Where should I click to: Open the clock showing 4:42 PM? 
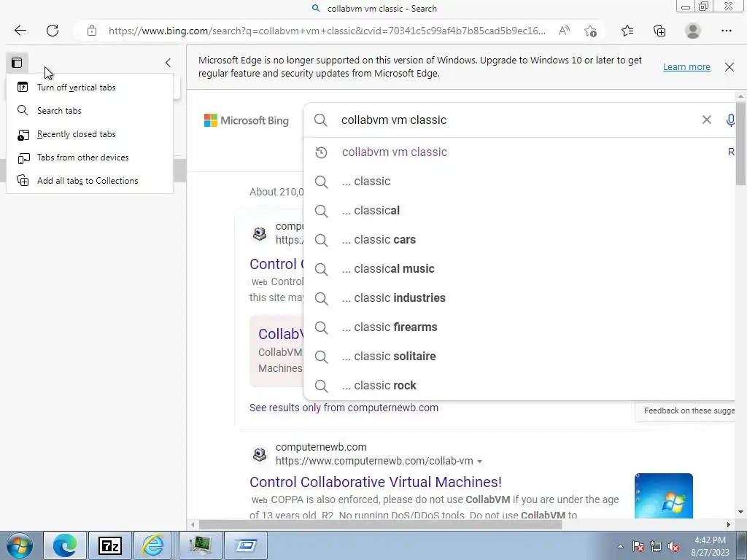[710, 546]
